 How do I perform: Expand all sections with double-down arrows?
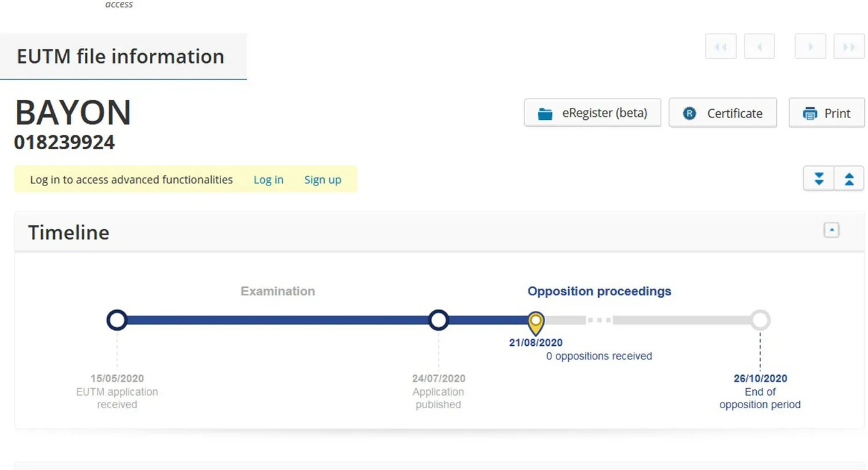819,179
